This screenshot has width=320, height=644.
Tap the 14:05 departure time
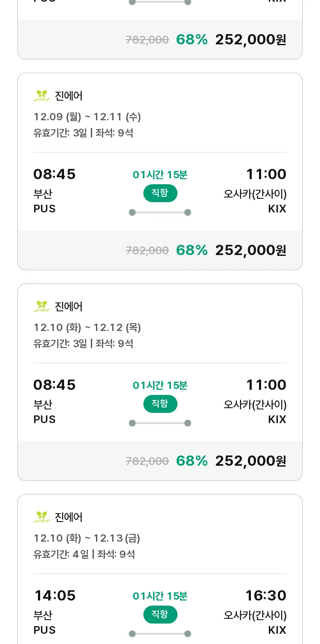(x=55, y=596)
